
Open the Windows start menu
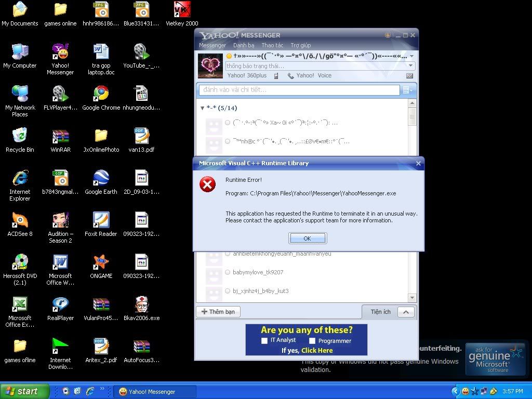click(x=24, y=391)
